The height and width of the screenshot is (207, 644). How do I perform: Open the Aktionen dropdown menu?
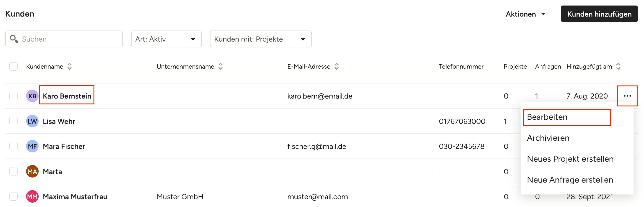(525, 14)
